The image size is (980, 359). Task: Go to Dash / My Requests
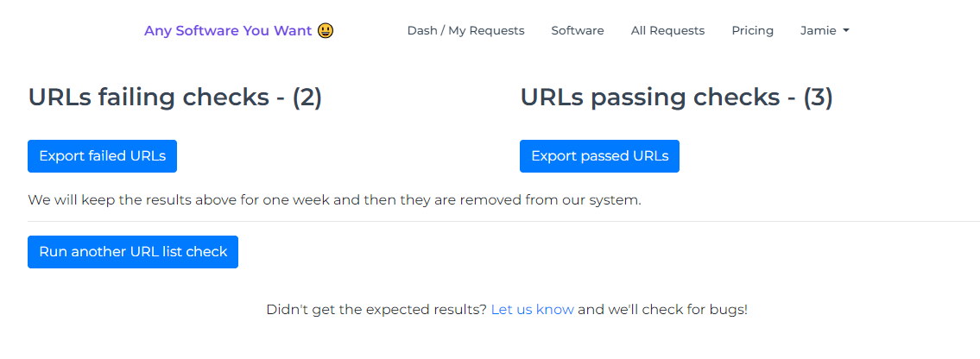(x=465, y=30)
